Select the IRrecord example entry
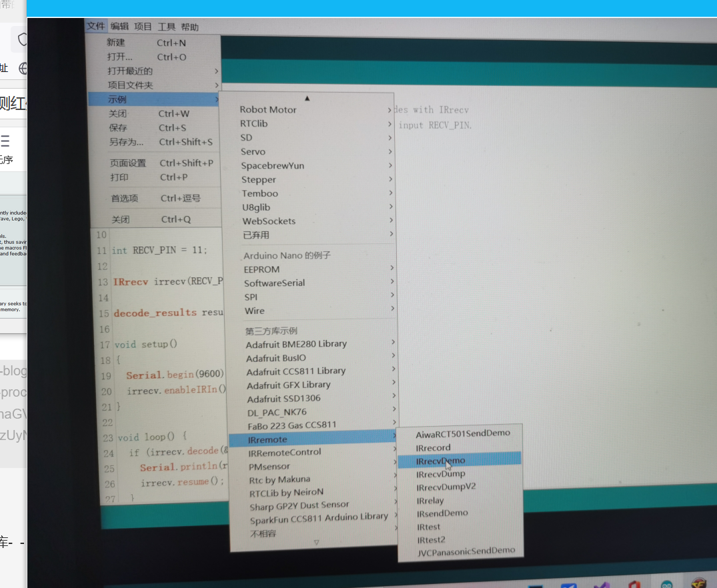Image resolution: width=717 pixels, height=588 pixels. coord(432,447)
